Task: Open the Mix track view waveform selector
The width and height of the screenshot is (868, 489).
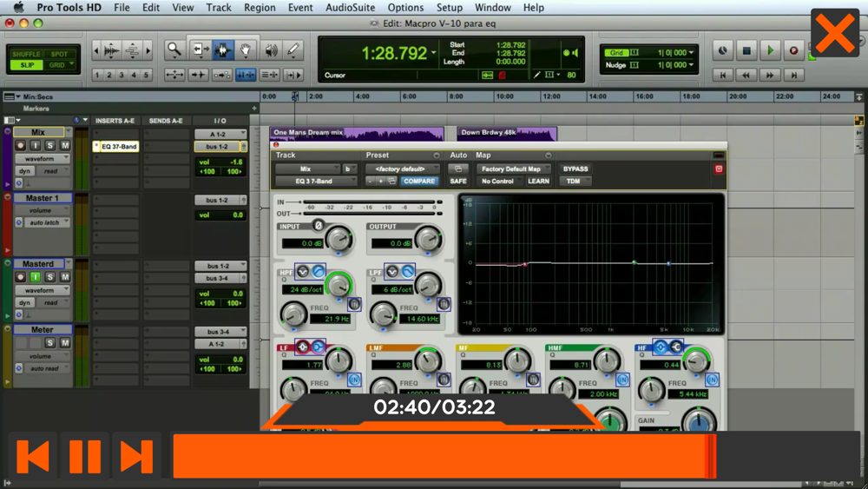Action: coord(43,158)
